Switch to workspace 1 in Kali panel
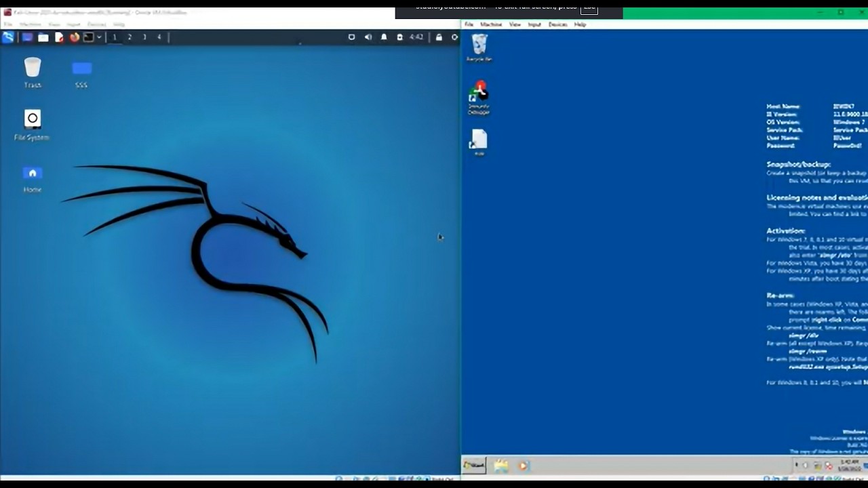Screen dimensions: 868x488 click(x=115, y=37)
